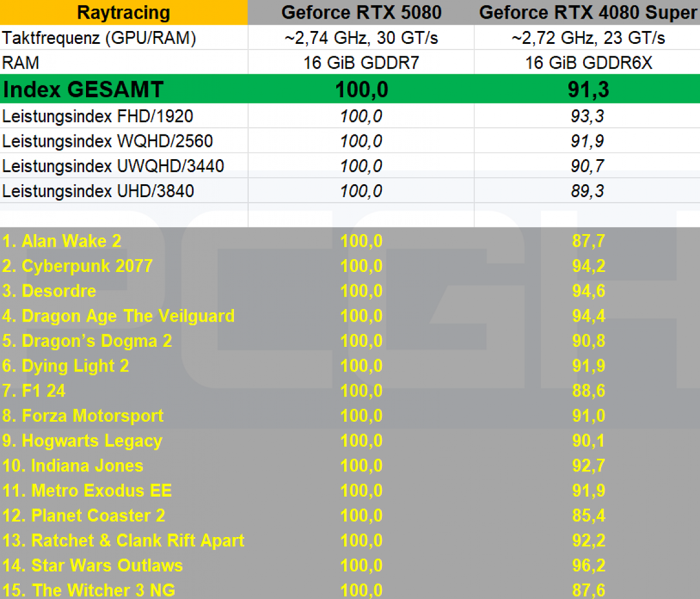
Task: Select Leistungsindex UWQHD/3440 label
Action: coord(113,166)
